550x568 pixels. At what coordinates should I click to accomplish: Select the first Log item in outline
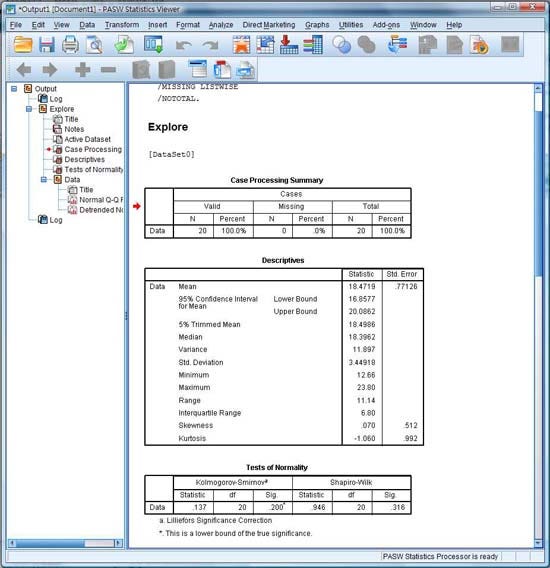[56, 99]
